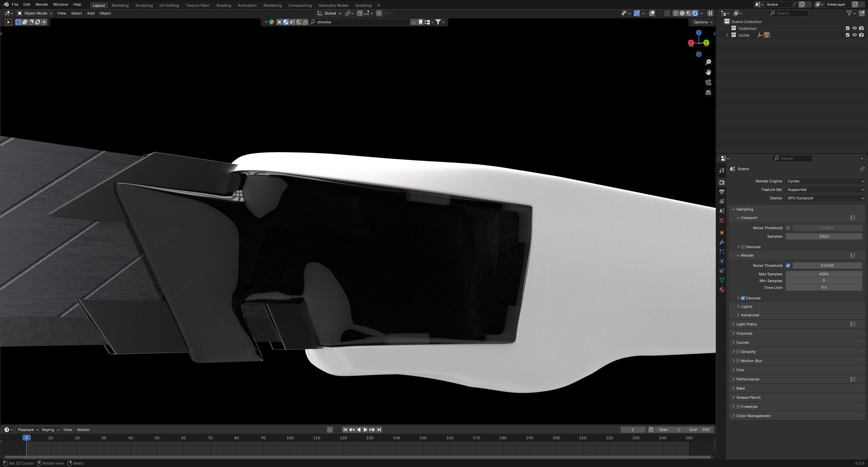Open the timeline Keying menu
This screenshot has height=467, width=868.
[50, 430]
